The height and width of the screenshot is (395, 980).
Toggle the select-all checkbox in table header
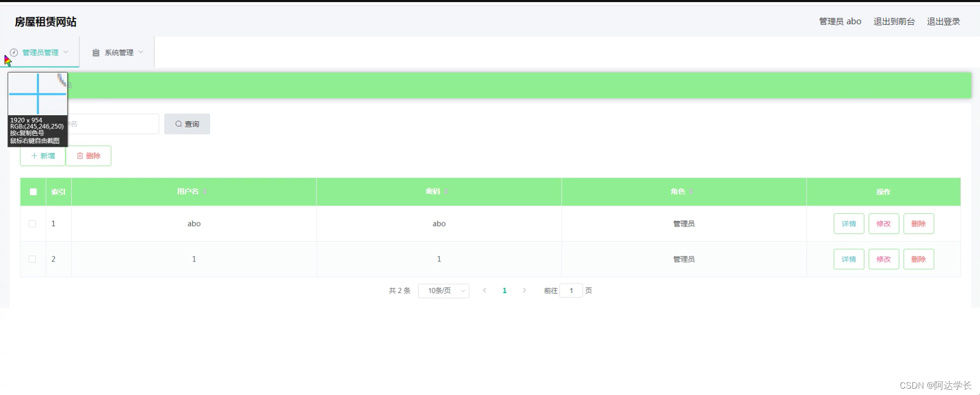coord(33,192)
